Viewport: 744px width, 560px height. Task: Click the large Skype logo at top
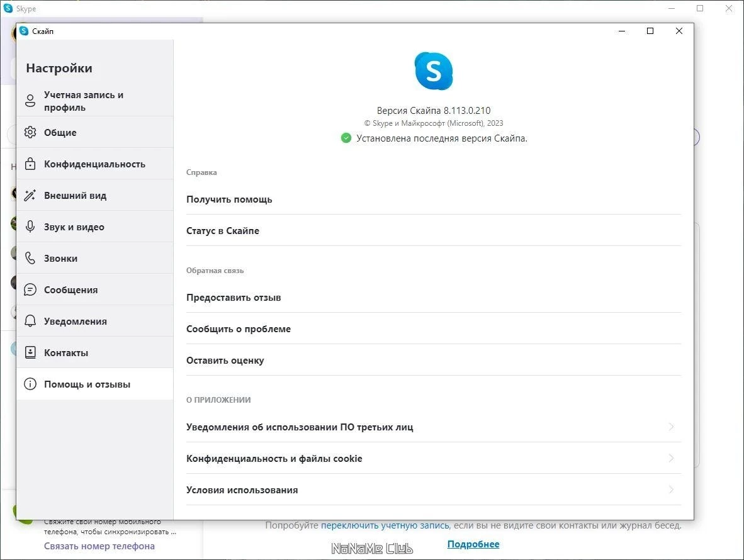point(434,71)
